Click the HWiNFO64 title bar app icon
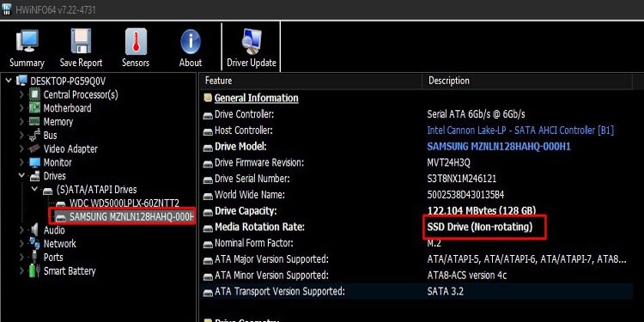This screenshot has height=322, width=644. pyautogui.click(x=7, y=9)
